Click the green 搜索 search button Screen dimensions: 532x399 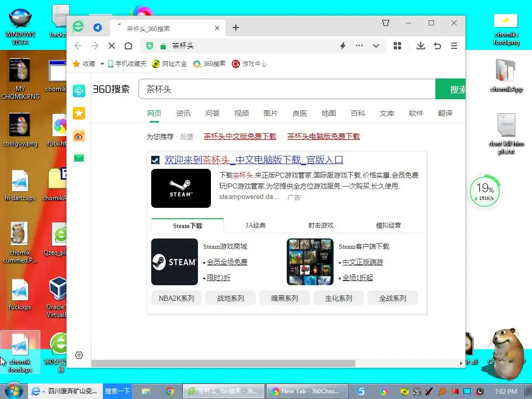point(450,89)
